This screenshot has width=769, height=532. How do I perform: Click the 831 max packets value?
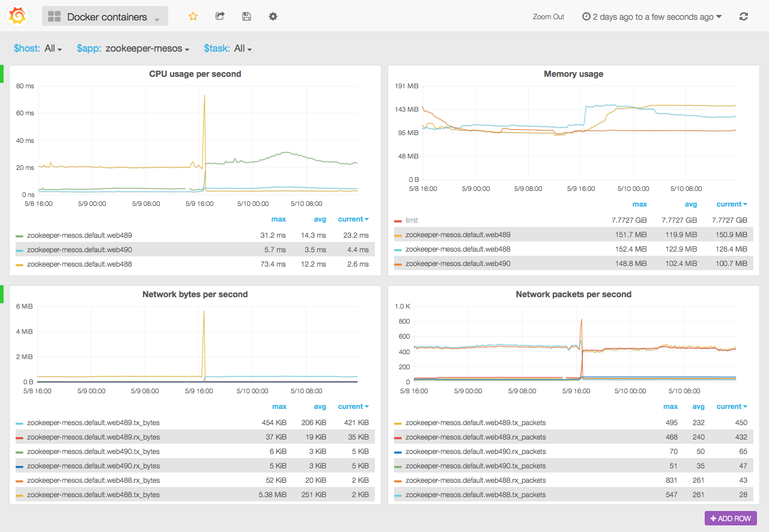(x=672, y=480)
